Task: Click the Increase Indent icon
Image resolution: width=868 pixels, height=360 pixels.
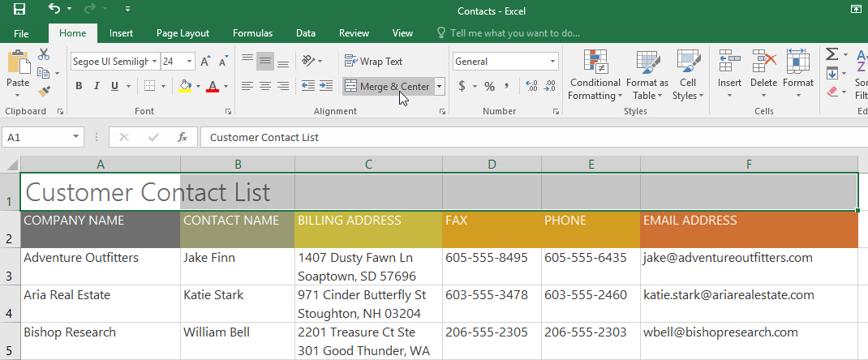Action: [x=326, y=86]
